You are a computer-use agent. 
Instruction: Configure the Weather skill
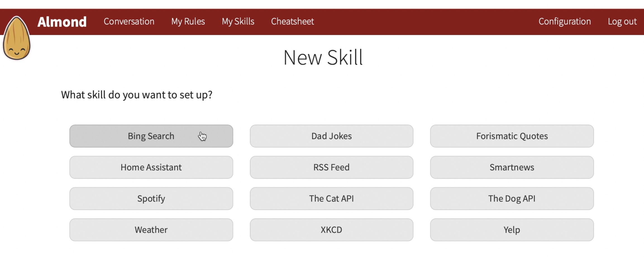point(151,230)
